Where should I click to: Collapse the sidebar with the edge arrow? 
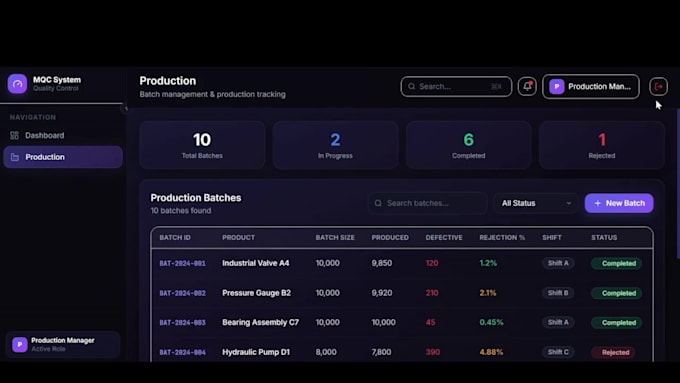coord(125,108)
